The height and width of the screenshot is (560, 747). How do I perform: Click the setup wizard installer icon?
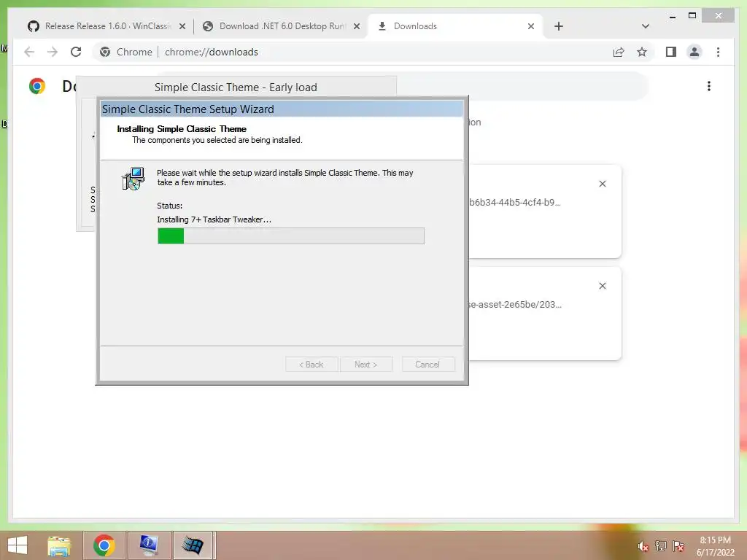pyautogui.click(x=133, y=179)
